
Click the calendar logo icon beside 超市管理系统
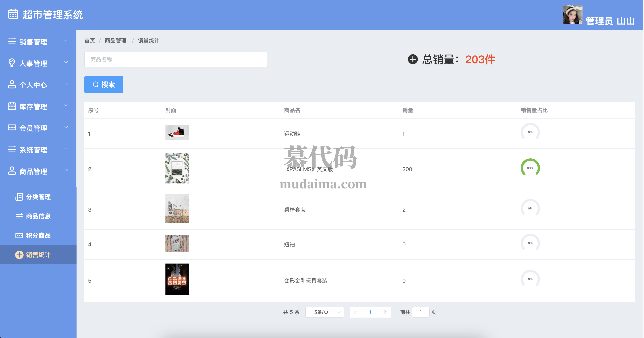pyautogui.click(x=13, y=14)
